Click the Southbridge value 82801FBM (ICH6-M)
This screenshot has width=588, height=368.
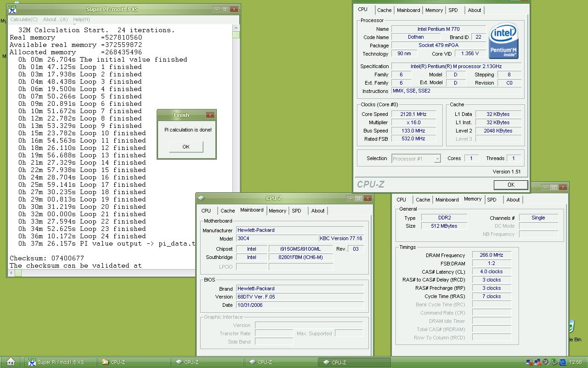[x=301, y=257]
